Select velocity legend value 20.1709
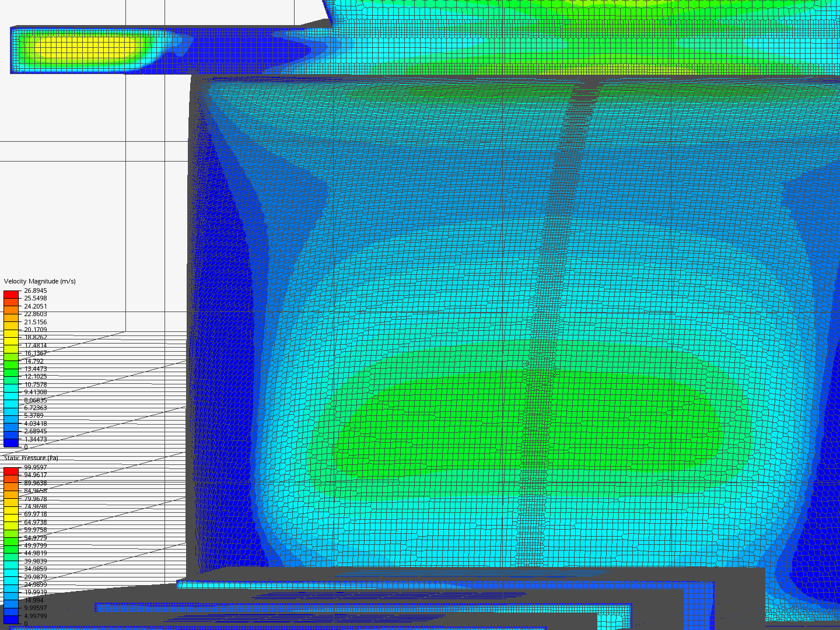Screen dimensions: 840x630 coord(36,330)
